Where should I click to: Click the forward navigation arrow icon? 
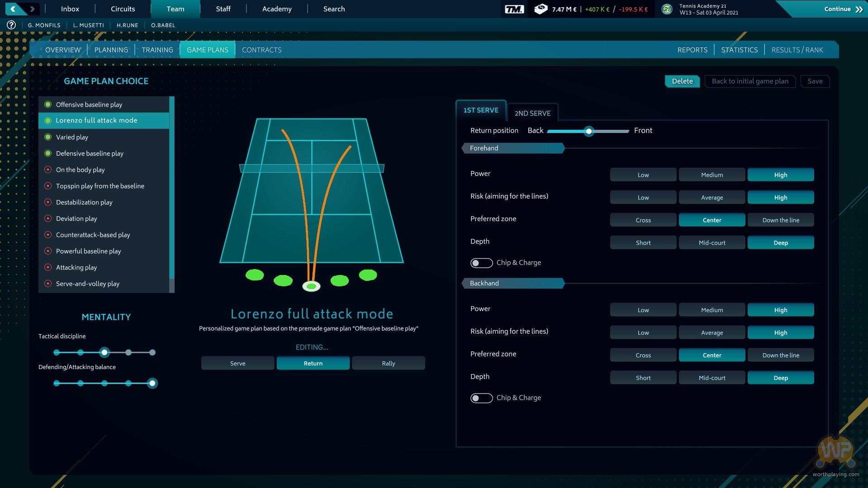(x=32, y=9)
